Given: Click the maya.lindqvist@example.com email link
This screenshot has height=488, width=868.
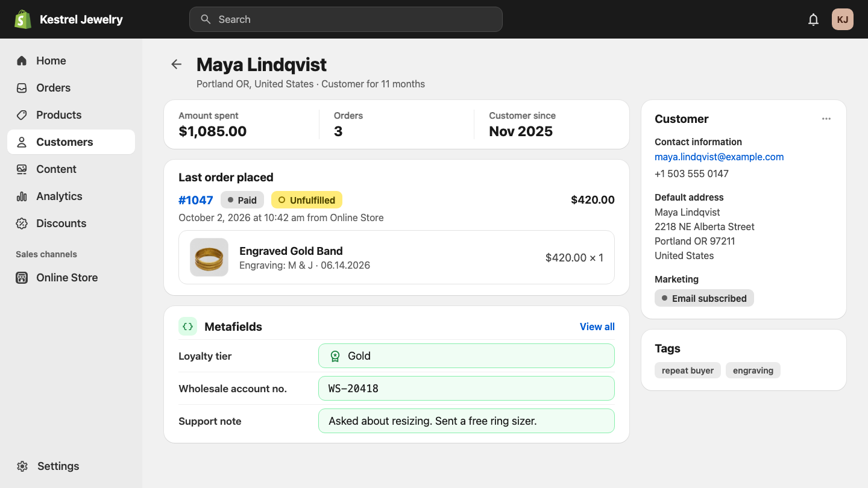Looking at the screenshot, I should tap(719, 157).
